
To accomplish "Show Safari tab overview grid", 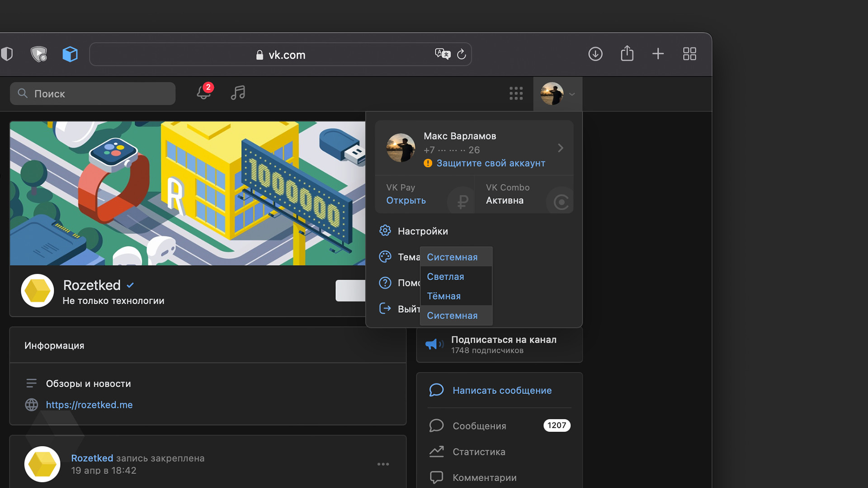I will (689, 54).
